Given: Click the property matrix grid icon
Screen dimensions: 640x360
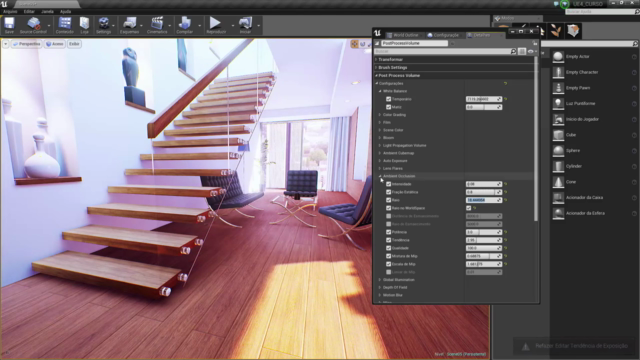Looking at the screenshot, I should 522,51.
